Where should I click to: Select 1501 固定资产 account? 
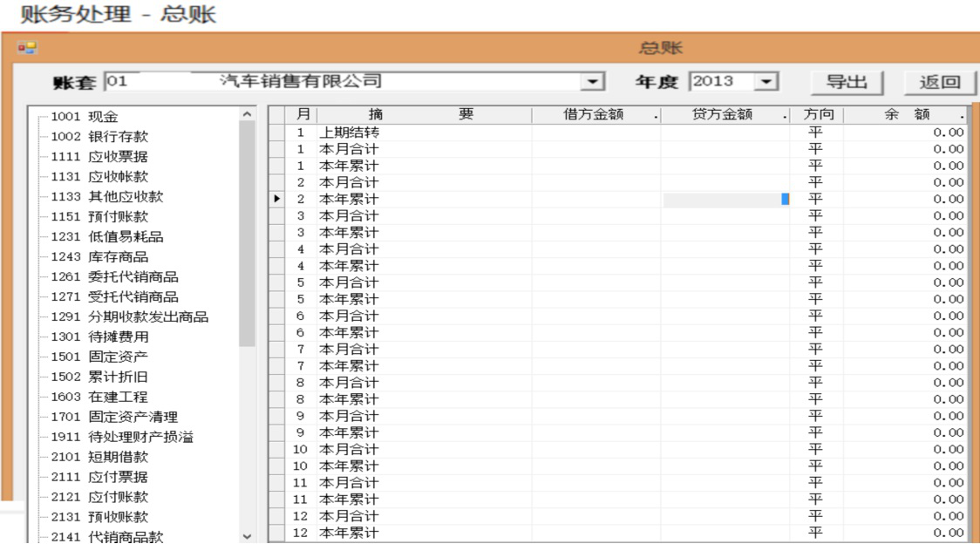coord(99,357)
